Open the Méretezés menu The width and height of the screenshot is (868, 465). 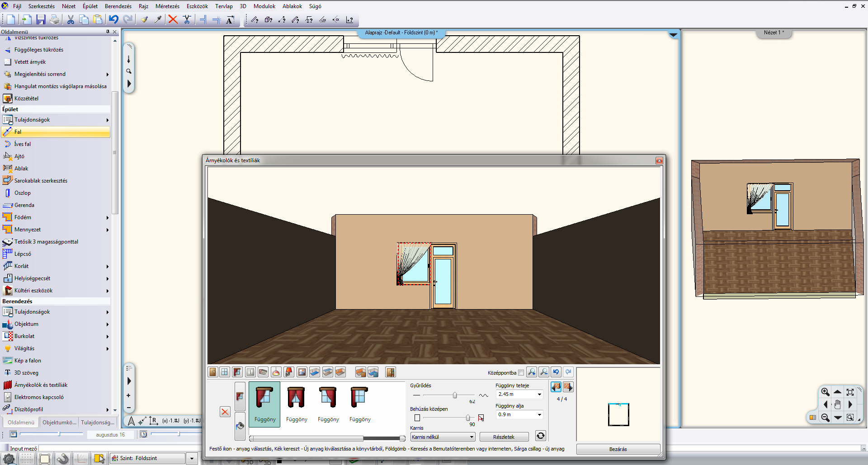[x=167, y=6]
